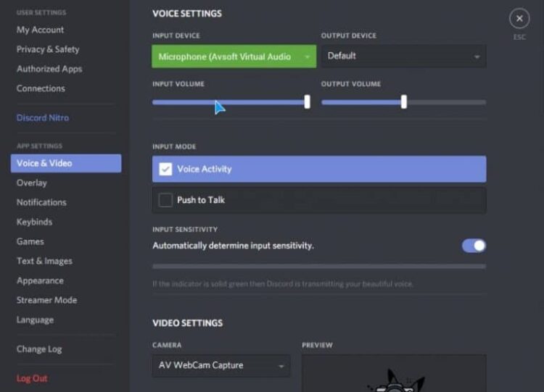Click the Camera dropdown arrow
This screenshot has height=392, width=544.
[x=281, y=366]
